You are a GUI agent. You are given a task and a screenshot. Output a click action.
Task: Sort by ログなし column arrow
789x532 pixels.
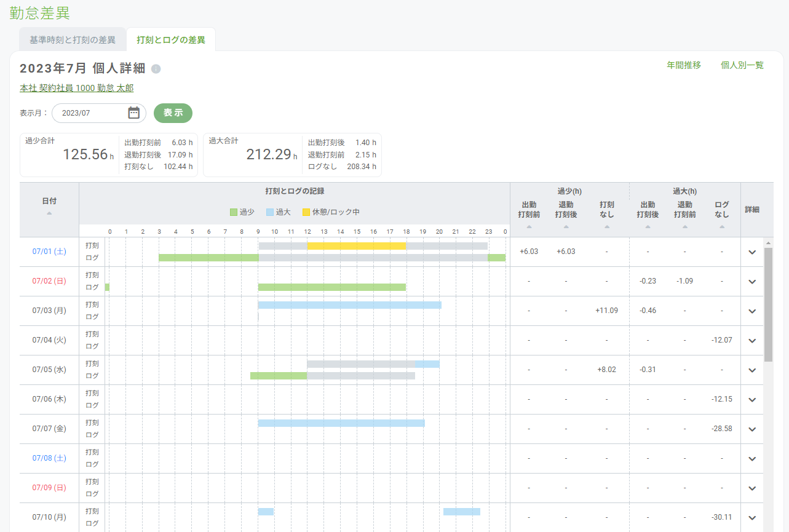[721, 227]
